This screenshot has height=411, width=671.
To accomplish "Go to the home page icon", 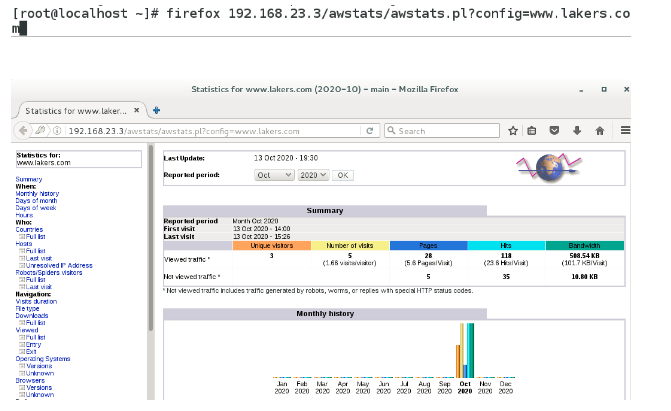I will 600,131.
